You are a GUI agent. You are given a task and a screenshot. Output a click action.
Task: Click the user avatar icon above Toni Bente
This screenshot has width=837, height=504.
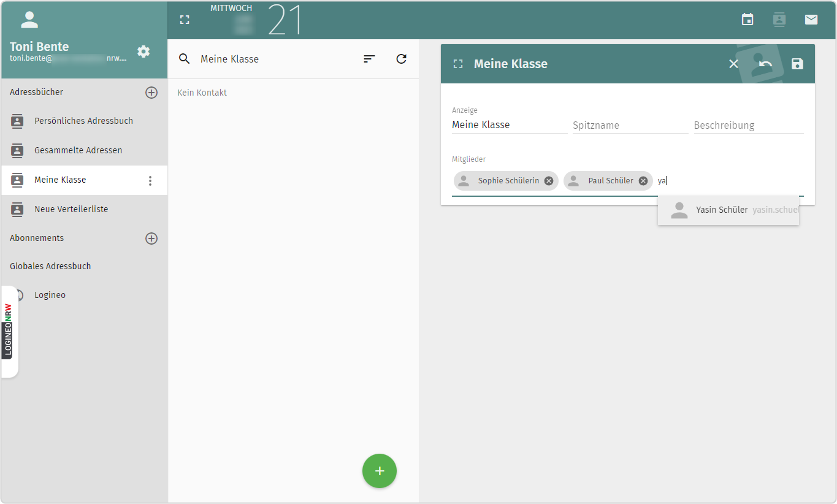(x=29, y=20)
